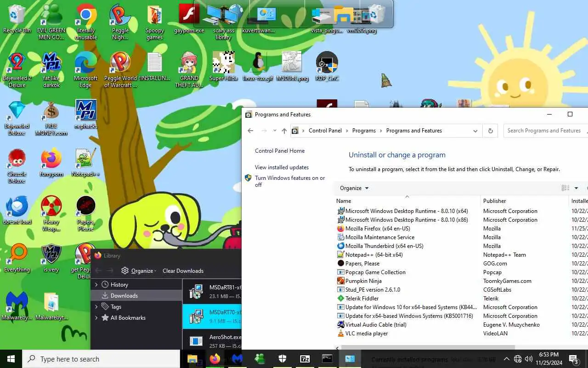Click the taskbar 'Type here to search' box
This screenshot has height=368, width=588.
101,359
